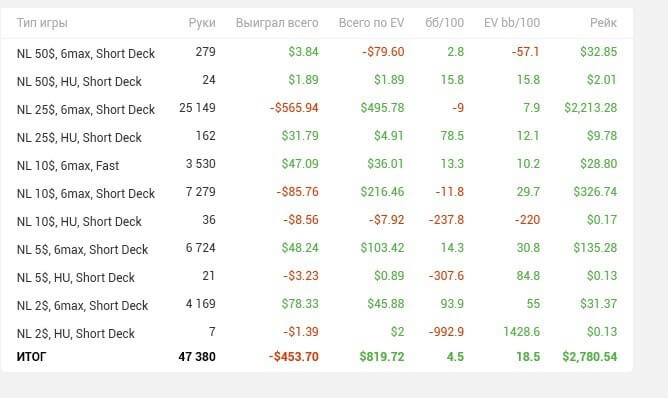Select the NL 2$, HU, Short Deck row
The width and height of the screenshot is (668, 398).
point(317,332)
